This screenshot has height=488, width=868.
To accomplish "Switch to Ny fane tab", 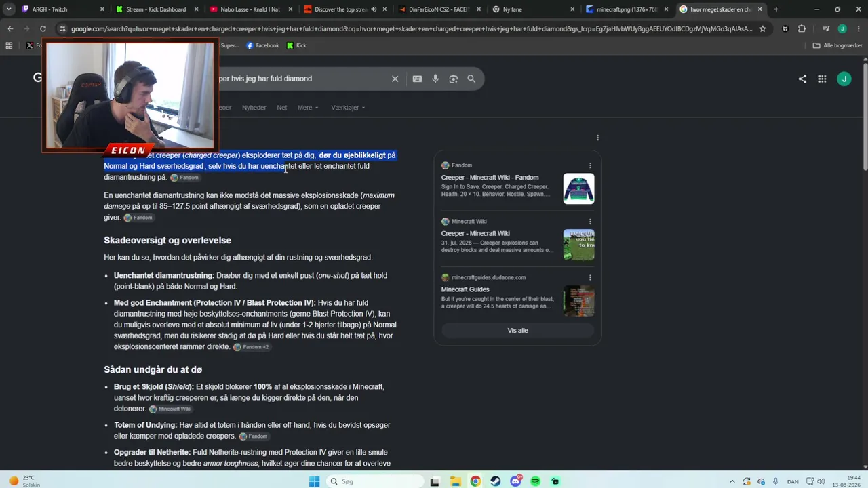I will (532, 9).
